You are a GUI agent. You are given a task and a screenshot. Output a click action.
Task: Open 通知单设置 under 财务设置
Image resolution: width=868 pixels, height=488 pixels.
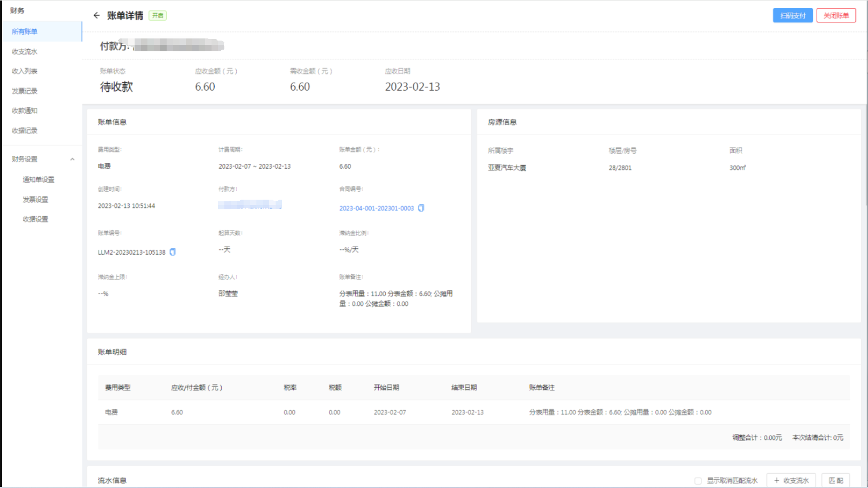coord(38,180)
